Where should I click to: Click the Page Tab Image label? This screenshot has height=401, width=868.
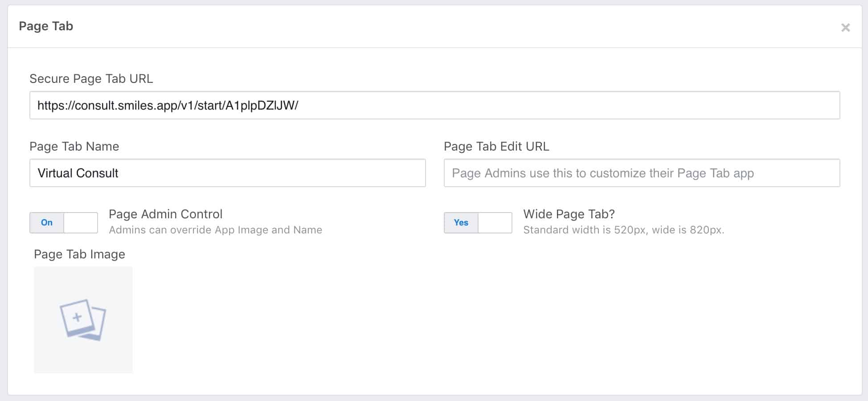[x=79, y=254]
